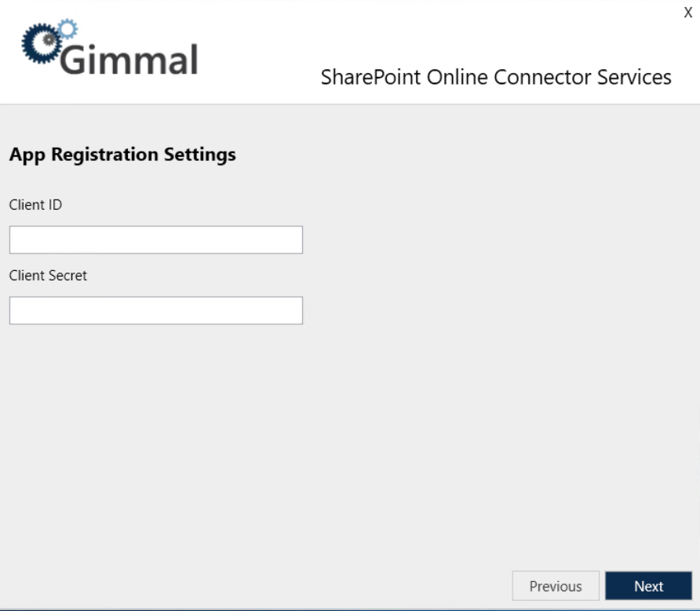Click the word SharePoint in the title
Image resolution: width=700 pixels, height=611 pixels.
point(370,78)
